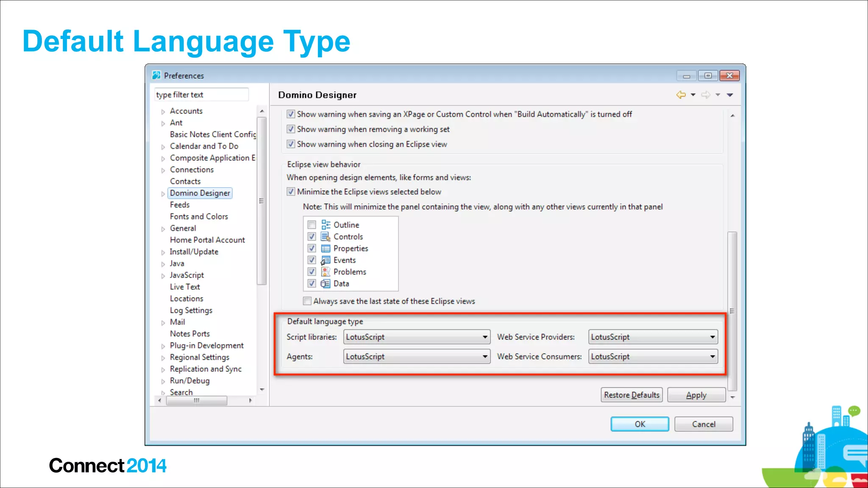Viewport: 868px width, 488px height.
Task: Click the Events view icon
Action: 325,260
